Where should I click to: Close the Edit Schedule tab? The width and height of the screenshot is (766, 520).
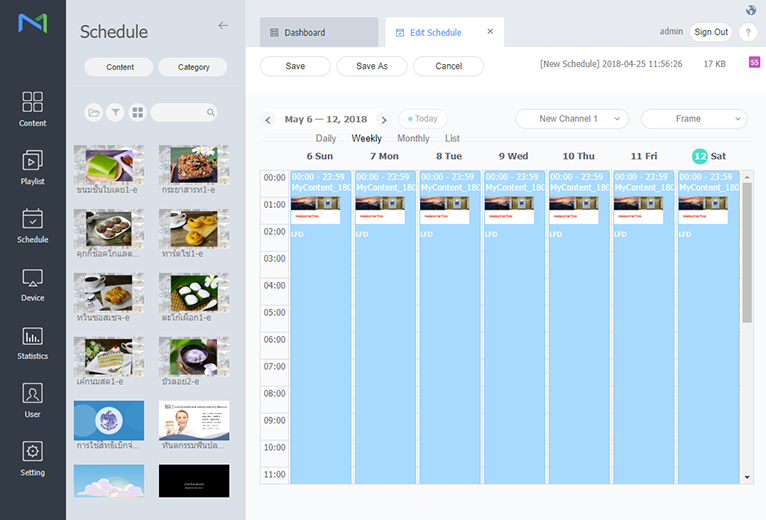tap(490, 31)
